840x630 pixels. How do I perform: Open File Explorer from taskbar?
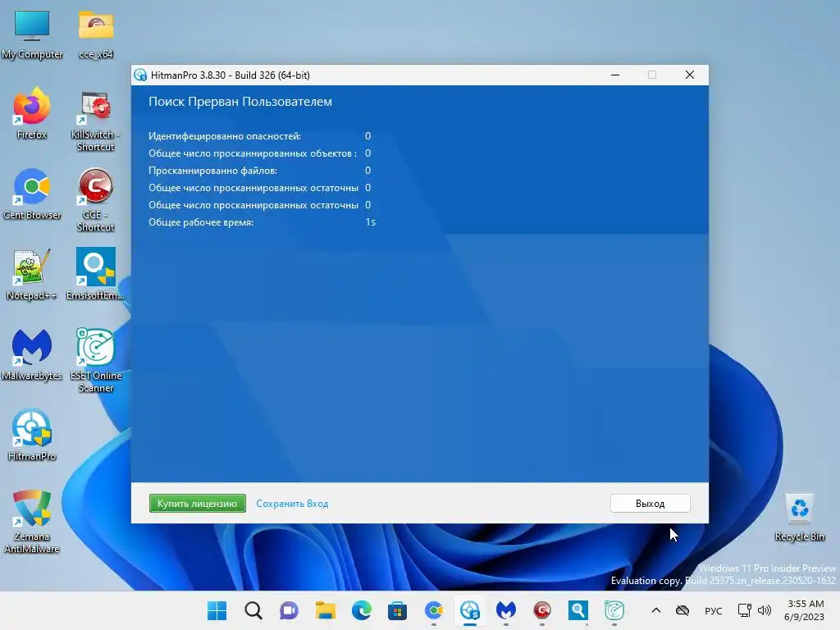[325, 610]
